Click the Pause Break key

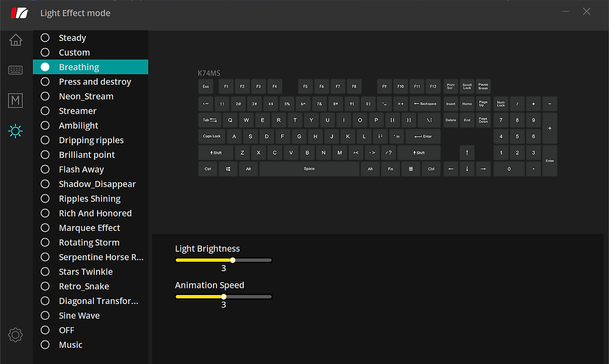483,87
